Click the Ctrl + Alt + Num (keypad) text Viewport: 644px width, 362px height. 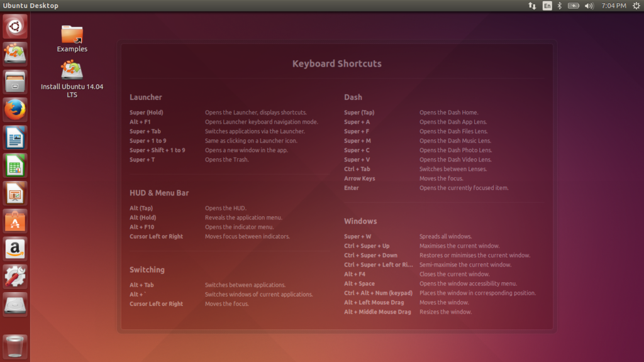pyautogui.click(x=378, y=293)
